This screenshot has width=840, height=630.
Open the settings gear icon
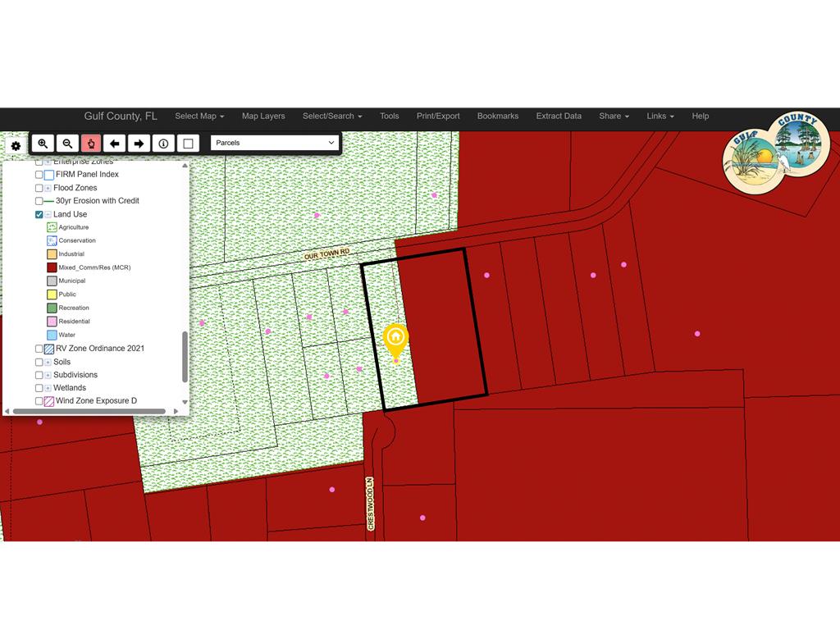pyautogui.click(x=16, y=146)
